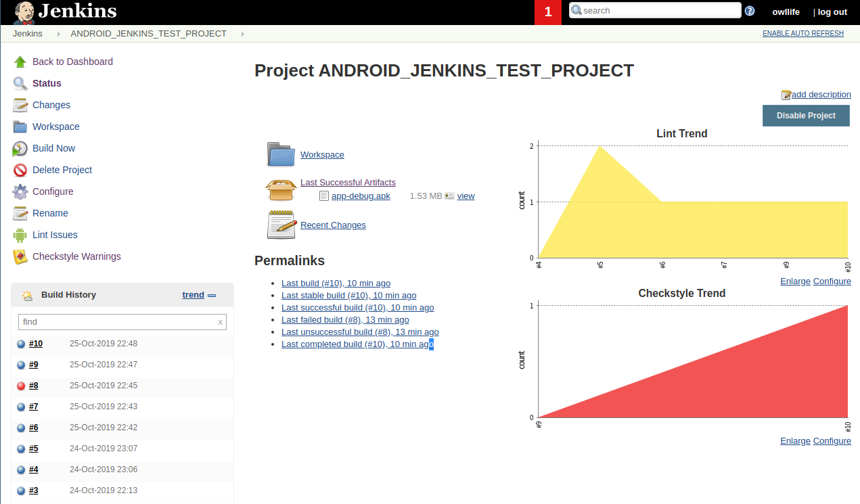860x504 pixels.
Task: Click the artifact view link
Action: click(466, 196)
